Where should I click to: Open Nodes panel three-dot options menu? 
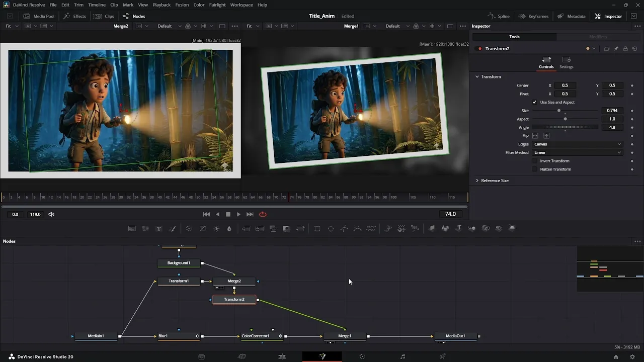(637, 241)
